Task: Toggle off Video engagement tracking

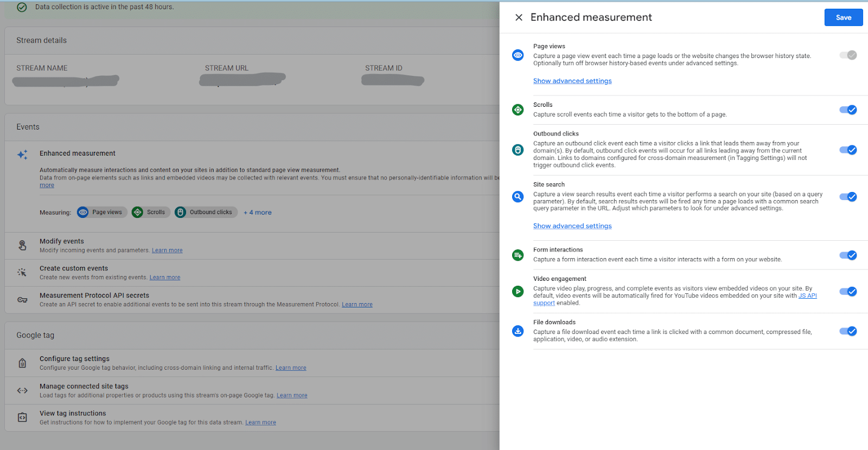Action: [848, 292]
